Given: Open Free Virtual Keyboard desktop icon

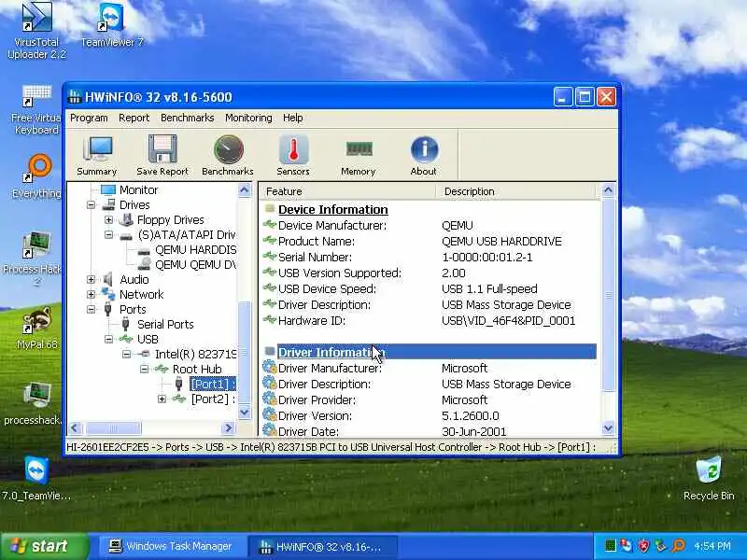Looking at the screenshot, I should pos(36,110).
